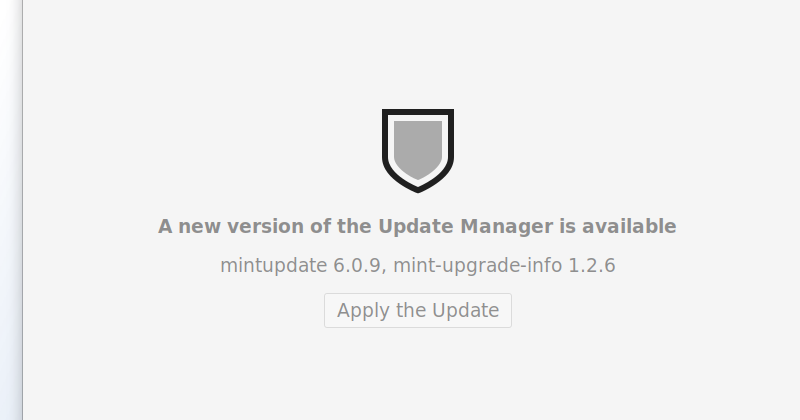Click the Apply the Update button
This screenshot has height=420, width=800.
(418, 310)
